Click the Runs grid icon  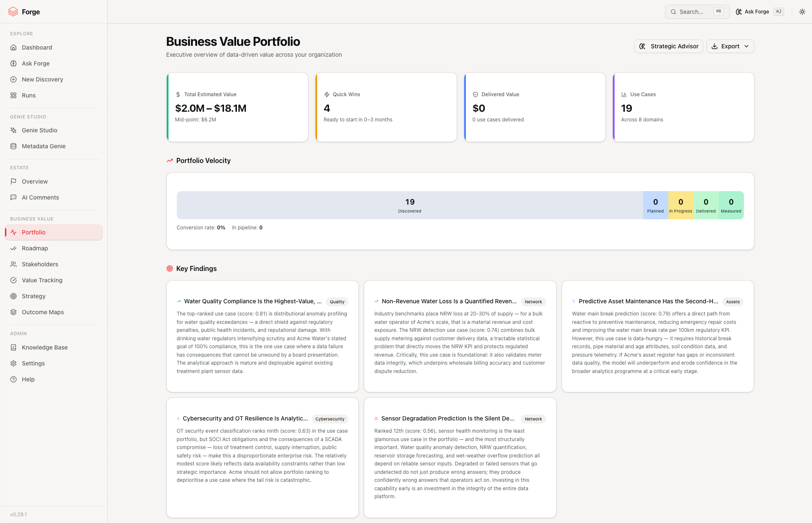click(13, 95)
